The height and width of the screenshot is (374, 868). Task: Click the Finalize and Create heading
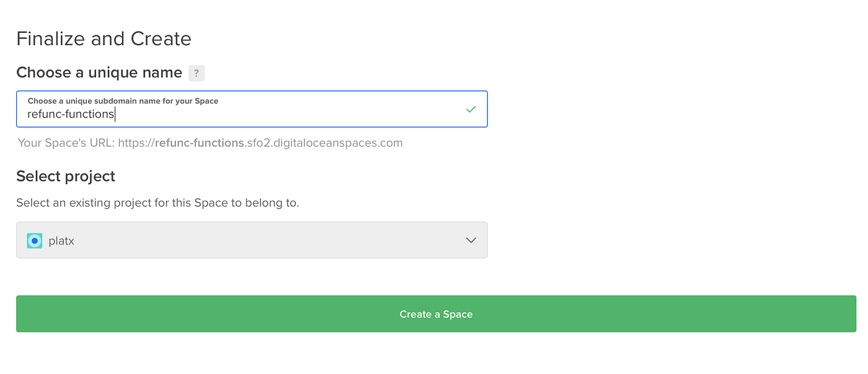[104, 38]
